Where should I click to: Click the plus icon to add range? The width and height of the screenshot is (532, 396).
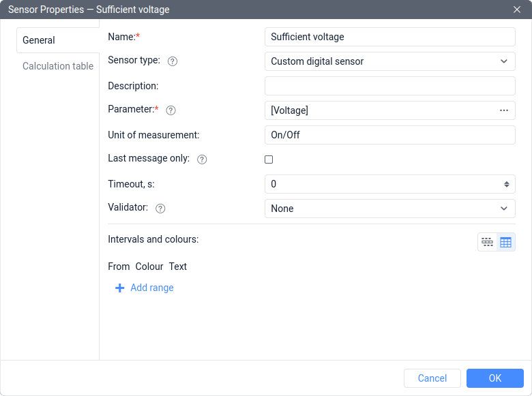coord(120,288)
